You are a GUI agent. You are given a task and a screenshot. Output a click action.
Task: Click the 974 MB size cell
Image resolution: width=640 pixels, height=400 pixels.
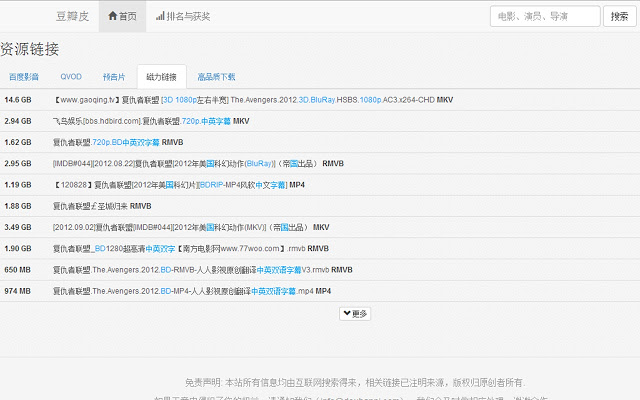click(18, 291)
